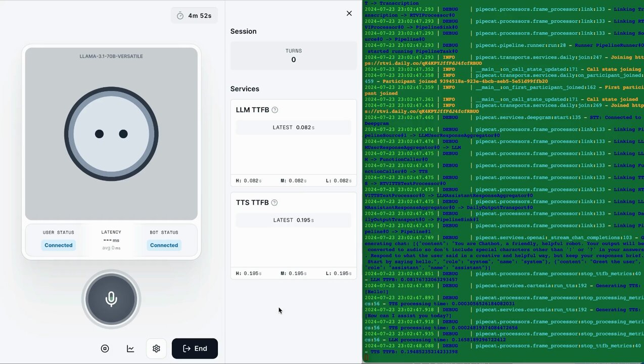Mute the microphone button
644x364 pixels.
click(x=111, y=299)
